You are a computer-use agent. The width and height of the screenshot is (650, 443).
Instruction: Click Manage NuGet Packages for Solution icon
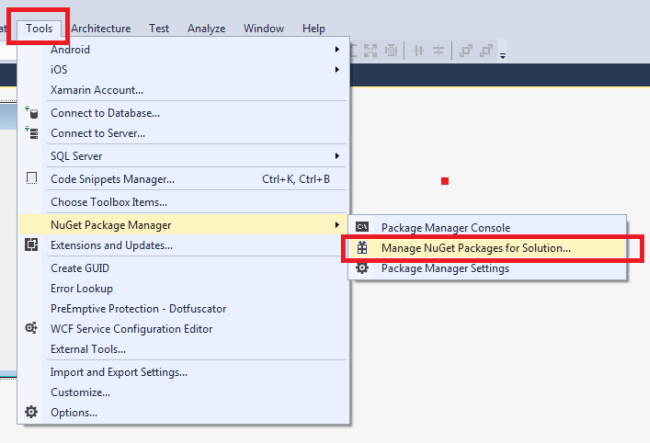(362, 248)
